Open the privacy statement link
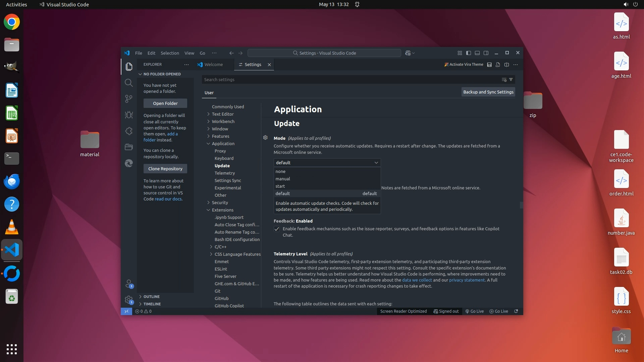 click(467, 280)
